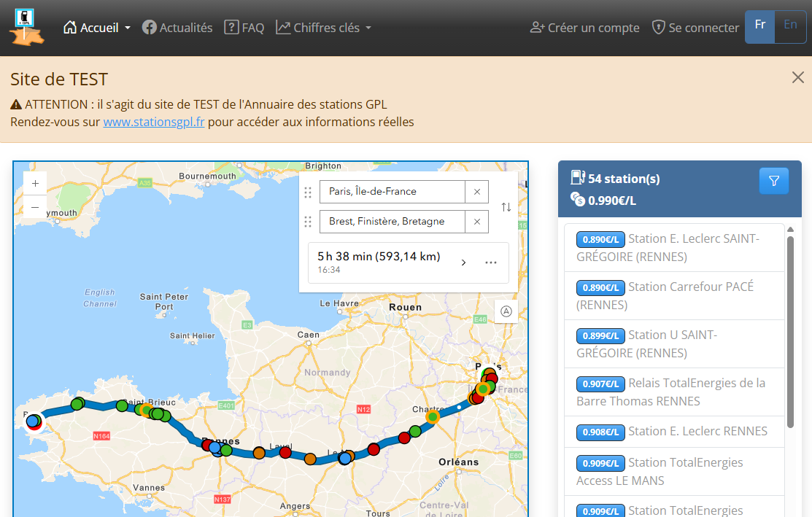
Task: Swap origin and destination directions
Action: (506, 207)
